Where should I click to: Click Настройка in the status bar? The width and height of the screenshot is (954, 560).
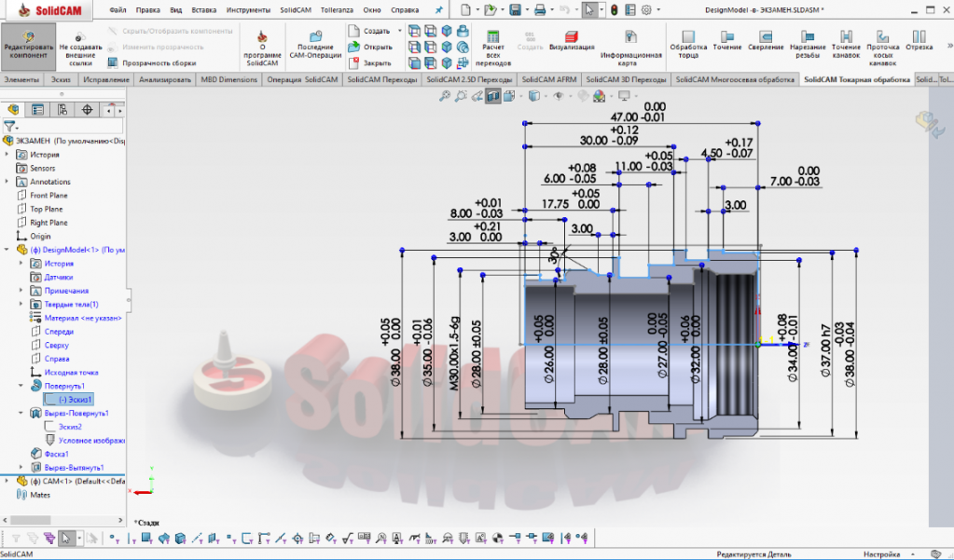881,554
